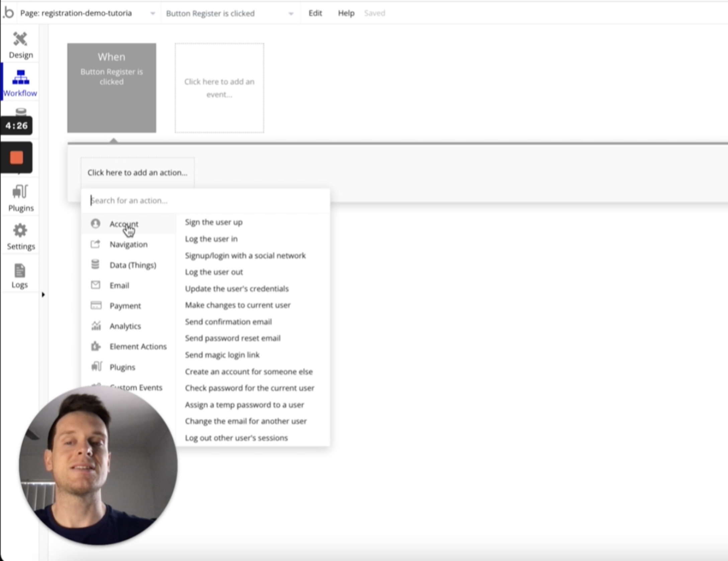
Task: Select the Email category envelope icon
Action: point(95,285)
